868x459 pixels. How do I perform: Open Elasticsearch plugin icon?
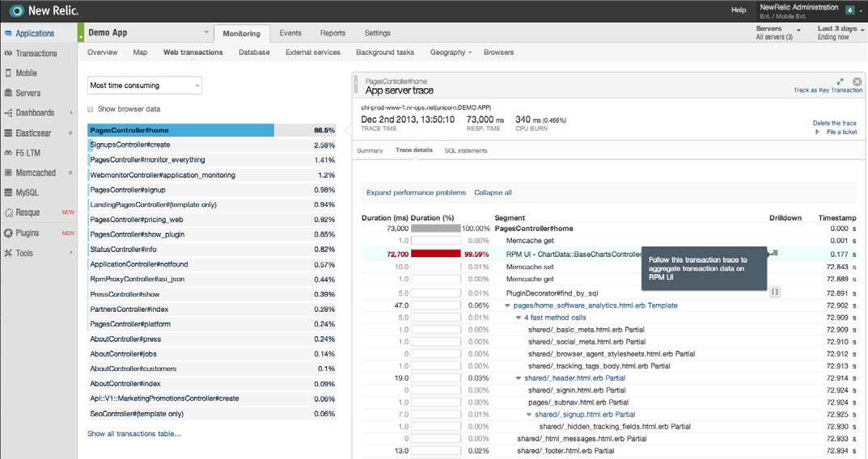[8, 133]
